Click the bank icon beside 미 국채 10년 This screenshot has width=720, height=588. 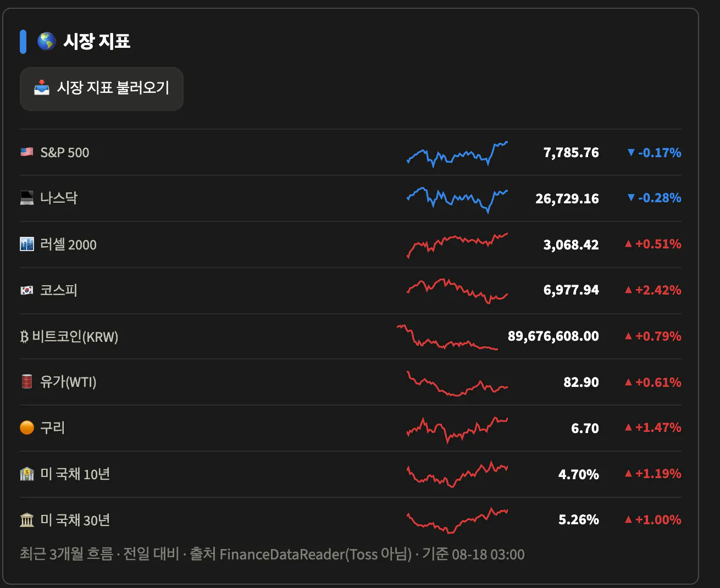click(27, 474)
